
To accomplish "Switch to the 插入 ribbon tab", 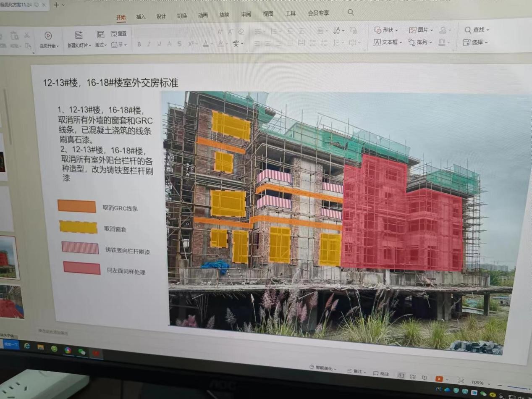I will tap(141, 17).
